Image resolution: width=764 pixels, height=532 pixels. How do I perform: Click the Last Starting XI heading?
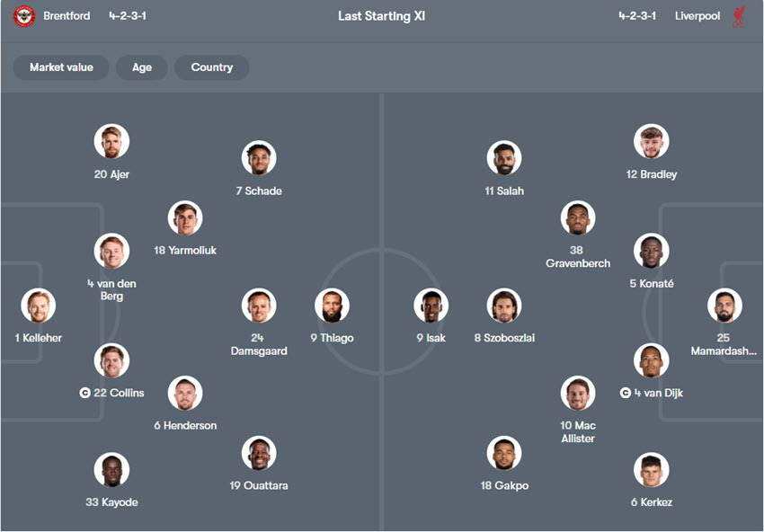point(381,16)
